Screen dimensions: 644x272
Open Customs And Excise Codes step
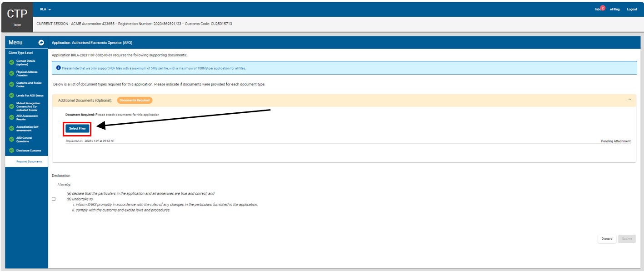pyautogui.click(x=28, y=85)
